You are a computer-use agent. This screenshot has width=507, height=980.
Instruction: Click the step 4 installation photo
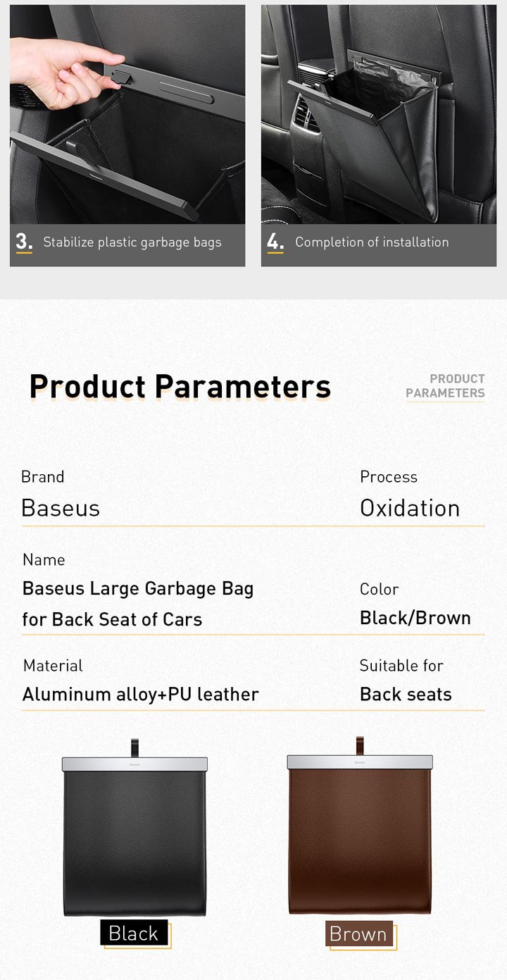pyautogui.click(x=379, y=115)
